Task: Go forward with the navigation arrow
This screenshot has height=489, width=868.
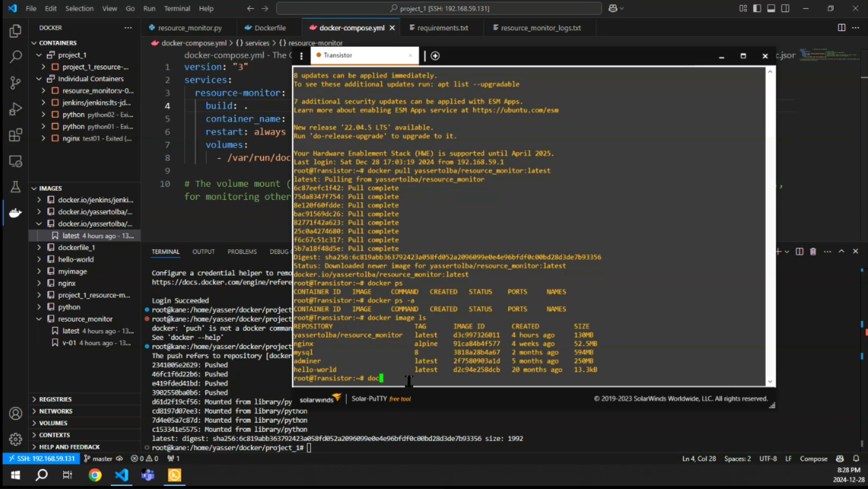Action: click(265, 8)
